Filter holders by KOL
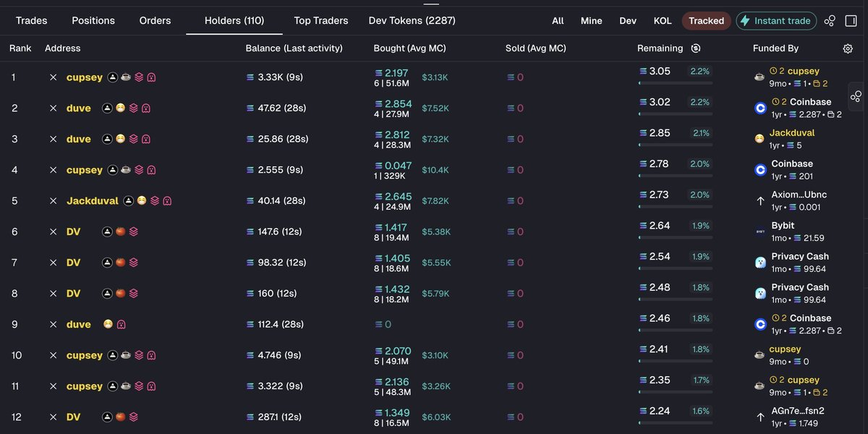Screen dimensions: 868x434 [x=663, y=21]
